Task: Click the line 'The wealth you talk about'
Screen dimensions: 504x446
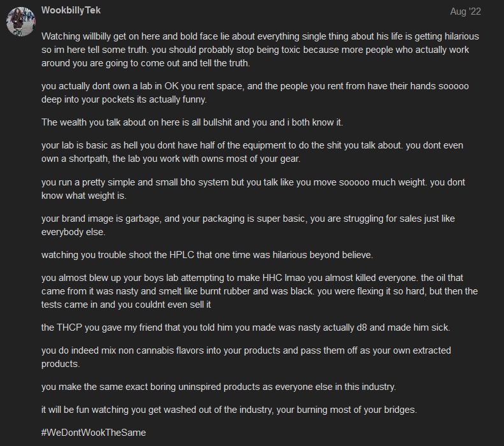Action: click(192, 122)
